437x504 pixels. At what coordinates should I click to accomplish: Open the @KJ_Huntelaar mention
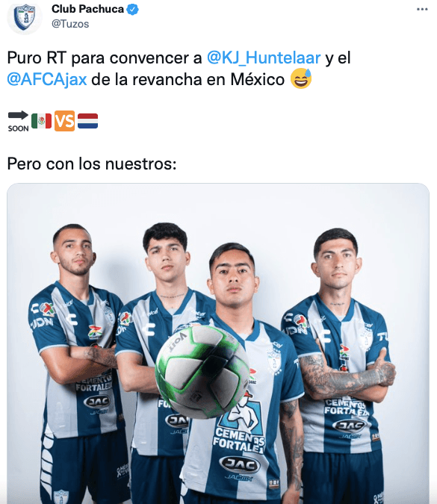tap(264, 57)
